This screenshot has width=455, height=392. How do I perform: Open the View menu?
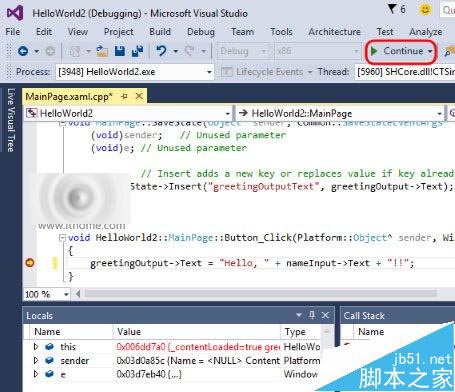[78, 32]
